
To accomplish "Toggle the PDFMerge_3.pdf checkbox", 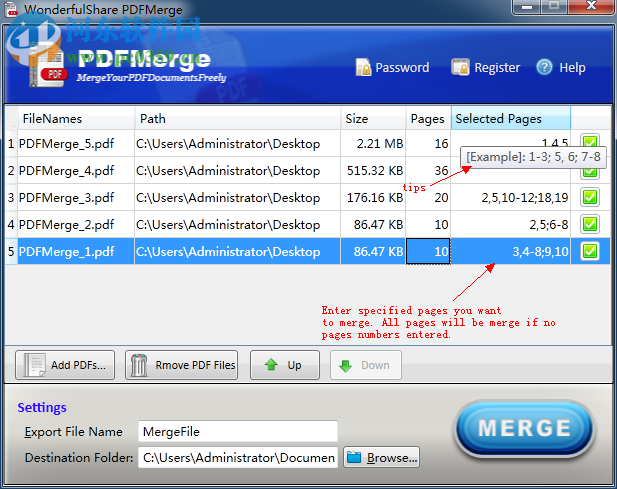I will coord(590,197).
